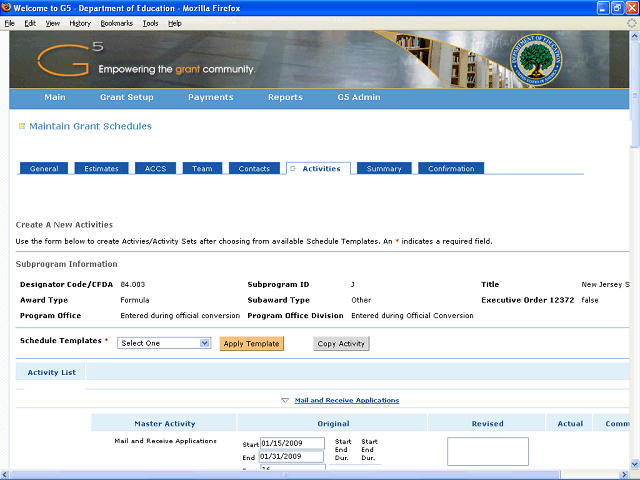Click the Executive Order 12372 value false
The width and height of the screenshot is (640, 480).
tap(590, 300)
